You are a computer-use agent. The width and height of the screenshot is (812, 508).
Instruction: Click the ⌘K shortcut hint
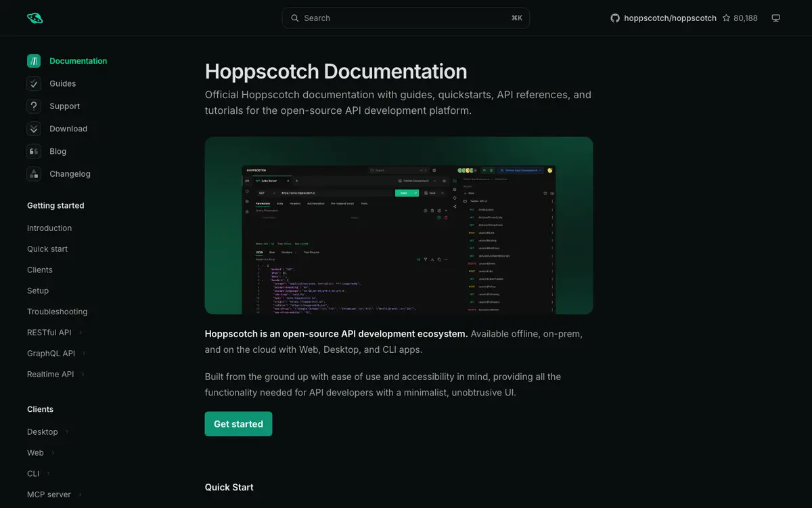517,18
